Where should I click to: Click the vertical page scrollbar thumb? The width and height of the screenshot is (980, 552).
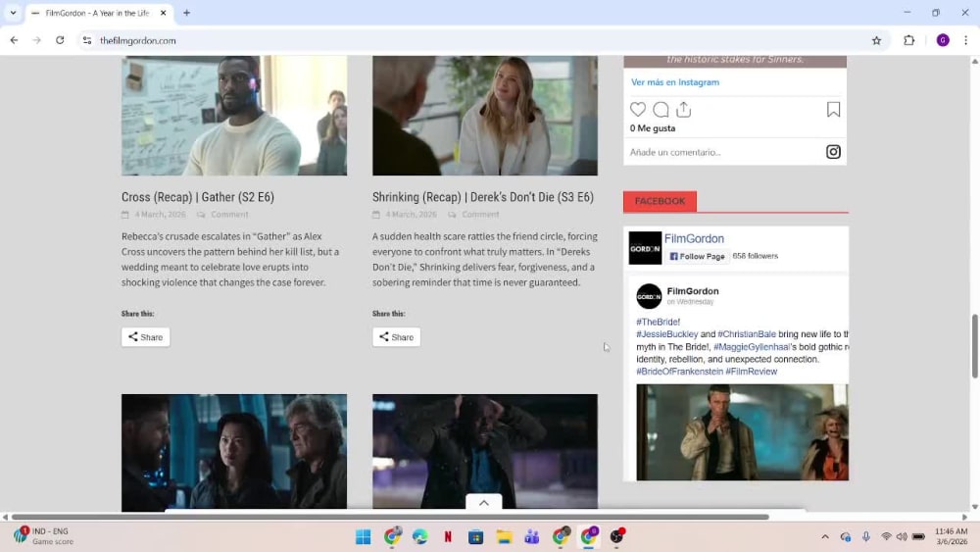[x=974, y=346]
